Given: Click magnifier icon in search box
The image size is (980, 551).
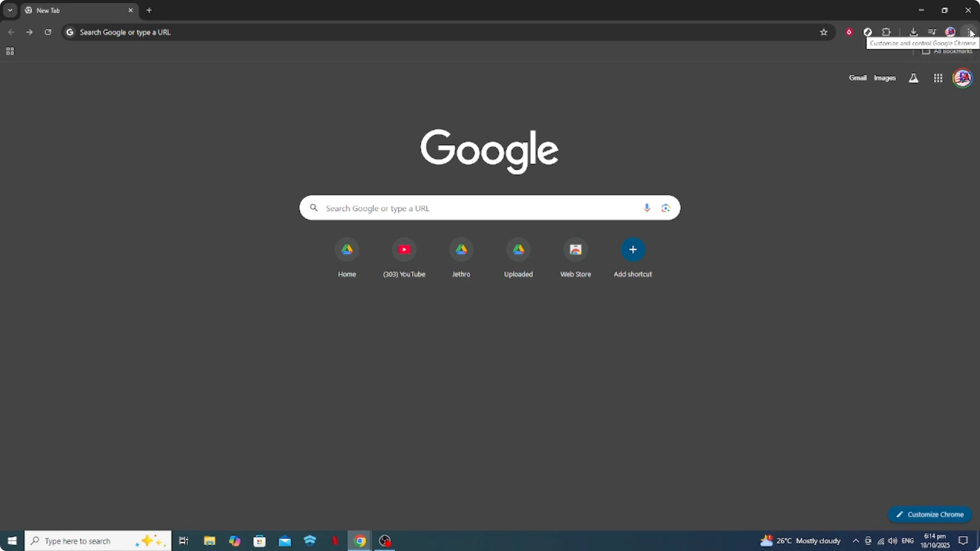Looking at the screenshot, I should (313, 208).
